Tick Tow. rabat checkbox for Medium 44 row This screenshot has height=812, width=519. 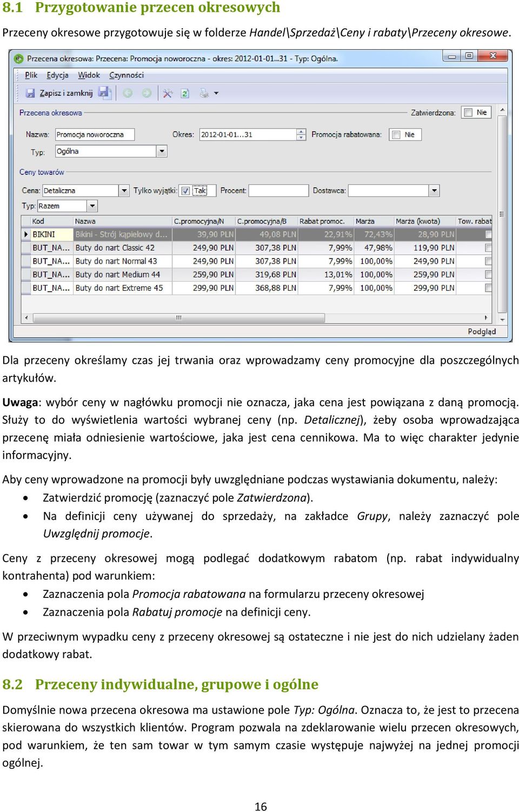488,275
